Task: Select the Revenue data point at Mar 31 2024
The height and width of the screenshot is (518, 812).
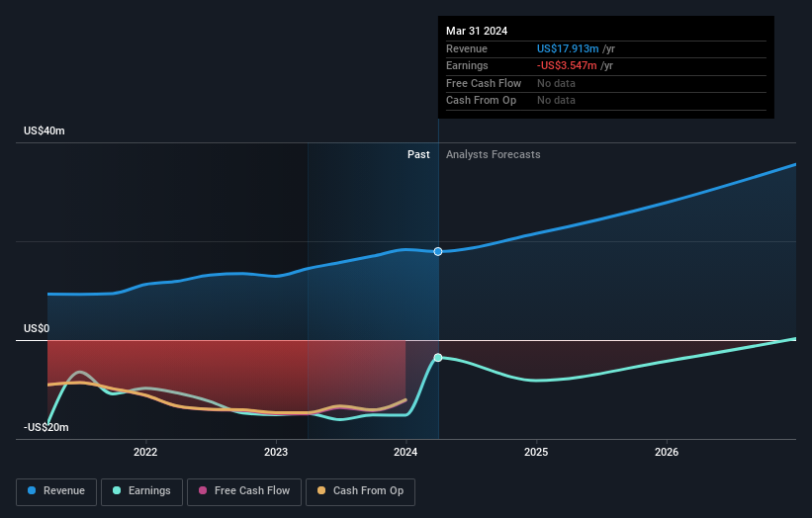Action: click(x=438, y=251)
